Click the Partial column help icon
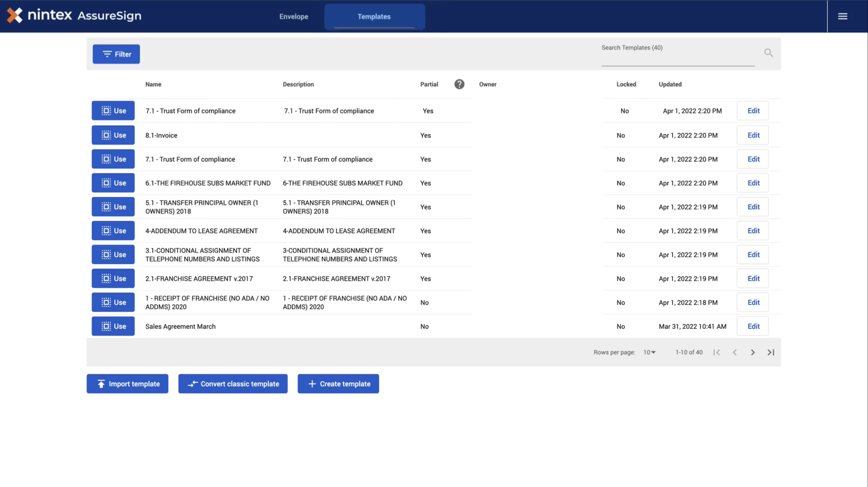Screen dimensions: 868x487 (x=459, y=84)
